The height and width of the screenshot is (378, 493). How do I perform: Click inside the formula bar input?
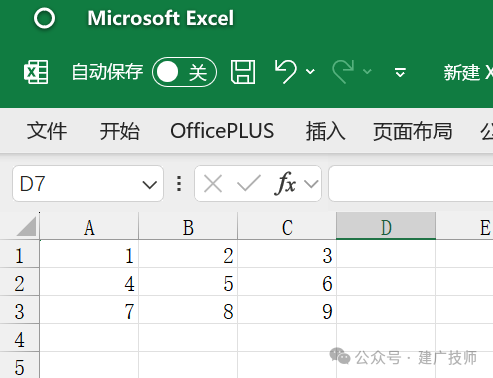coord(411,184)
